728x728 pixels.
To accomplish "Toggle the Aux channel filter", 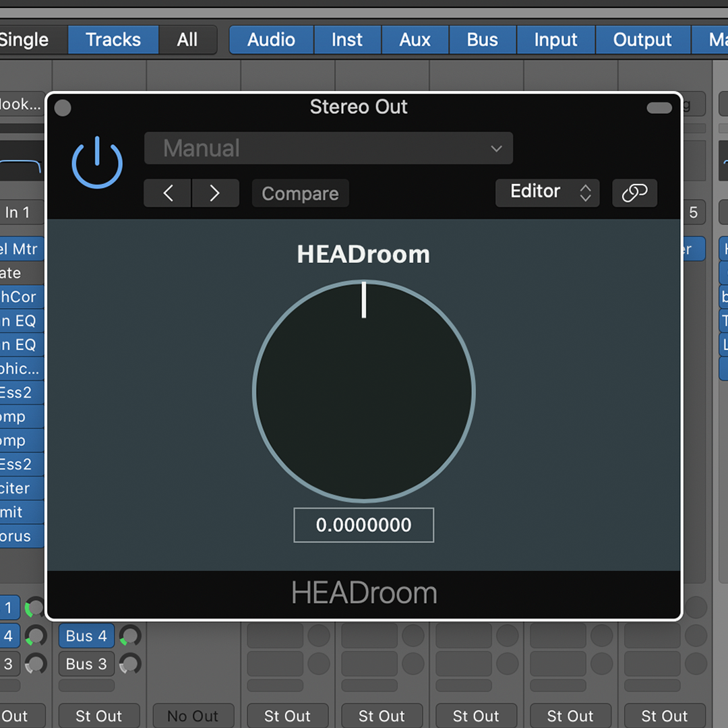I will [415, 40].
